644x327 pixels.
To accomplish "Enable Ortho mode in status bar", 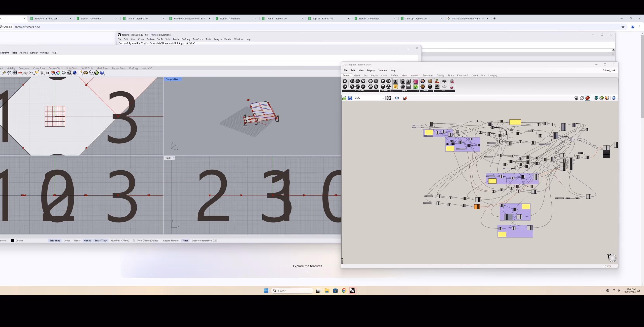I will 67,241.
